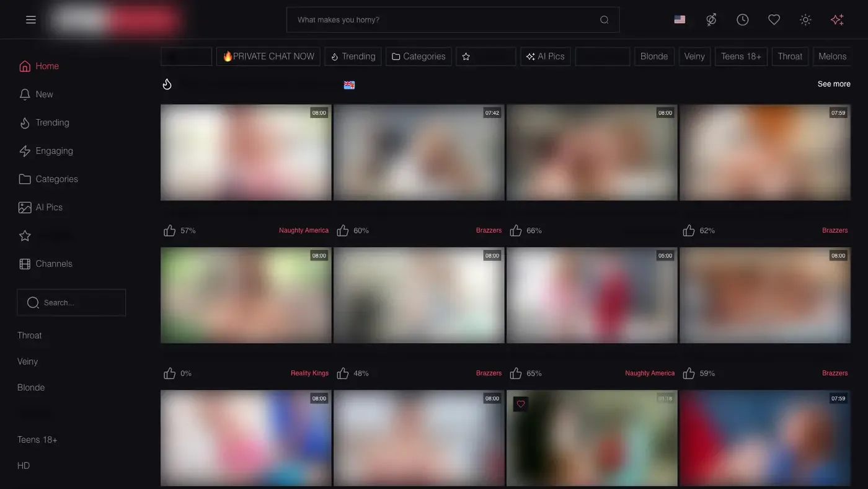
Task: Open Trending in the left sidebar
Action: point(44,123)
